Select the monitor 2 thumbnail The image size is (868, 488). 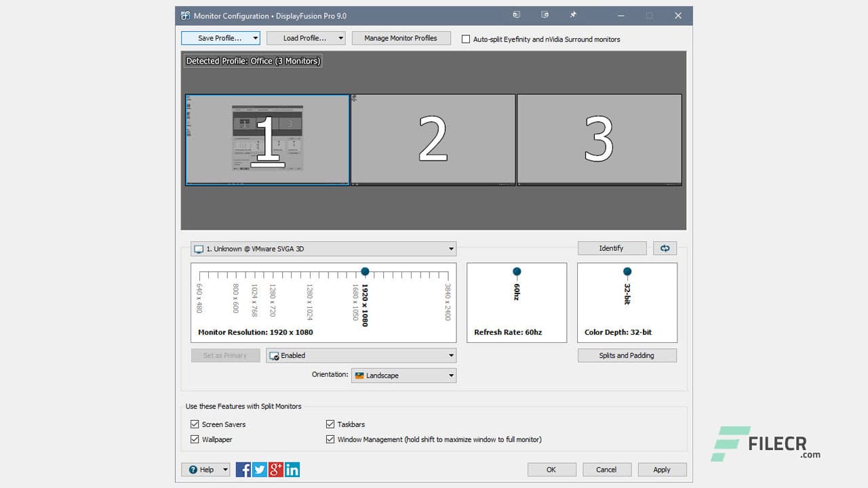coord(433,139)
